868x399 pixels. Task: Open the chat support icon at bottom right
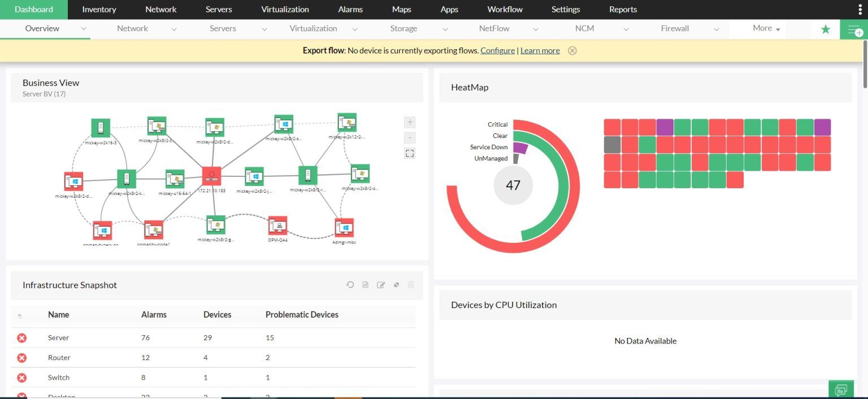(x=841, y=389)
